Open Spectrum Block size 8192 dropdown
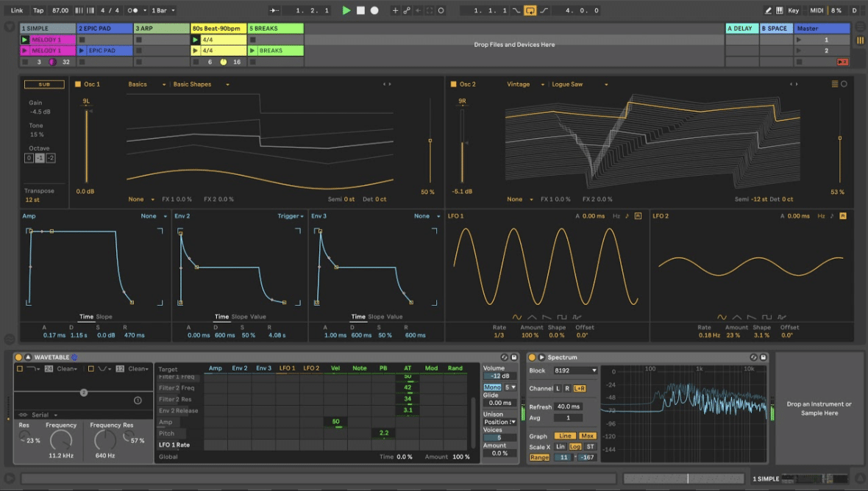This screenshot has height=491, width=868. pos(575,370)
